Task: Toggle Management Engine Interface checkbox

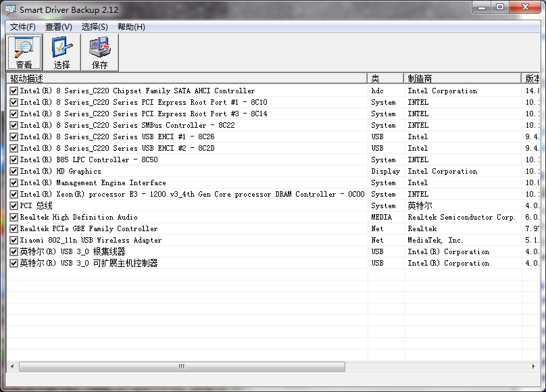Action: (14, 182)
